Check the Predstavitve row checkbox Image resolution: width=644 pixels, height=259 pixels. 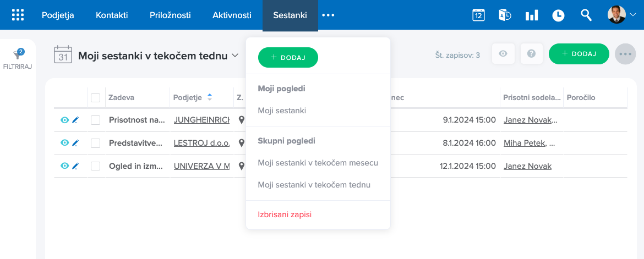point(96,143)
